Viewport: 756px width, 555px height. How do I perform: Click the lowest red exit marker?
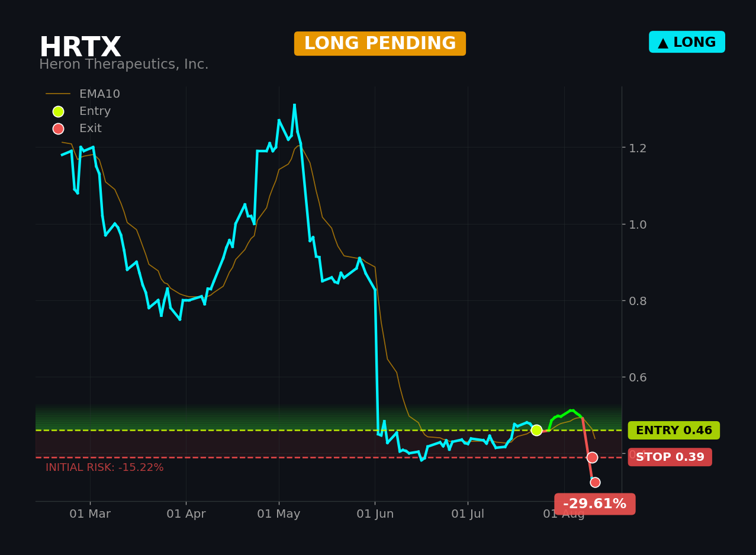click(595, 482)
